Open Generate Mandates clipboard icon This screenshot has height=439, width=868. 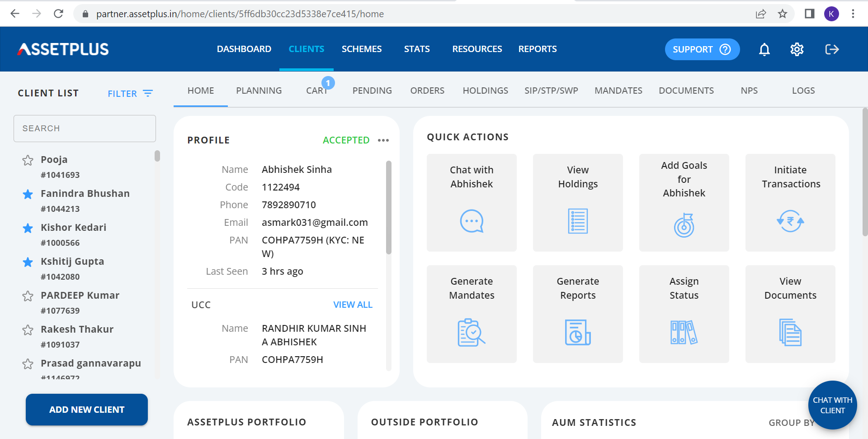click(471, 333)
